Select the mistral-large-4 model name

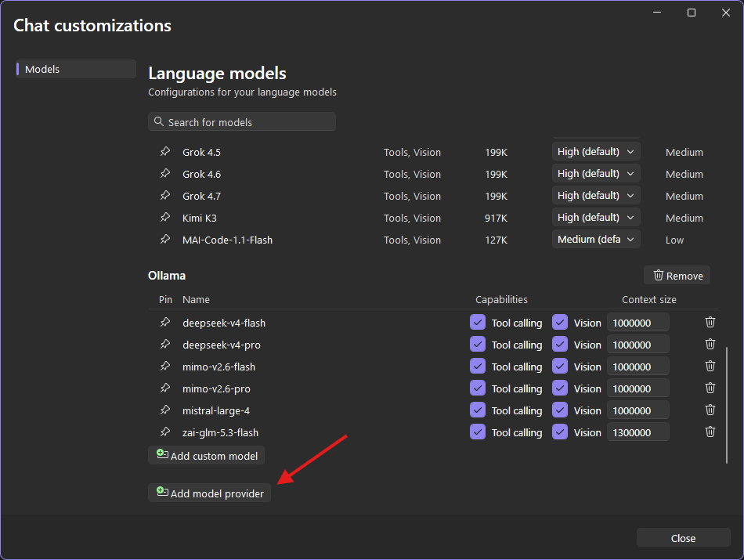216,410
